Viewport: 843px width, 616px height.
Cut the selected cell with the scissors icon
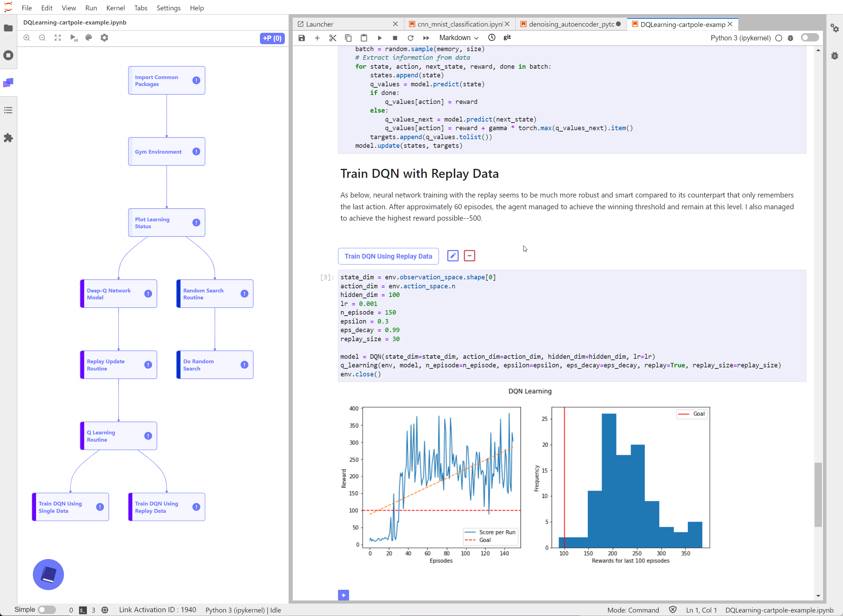point(332,38)
